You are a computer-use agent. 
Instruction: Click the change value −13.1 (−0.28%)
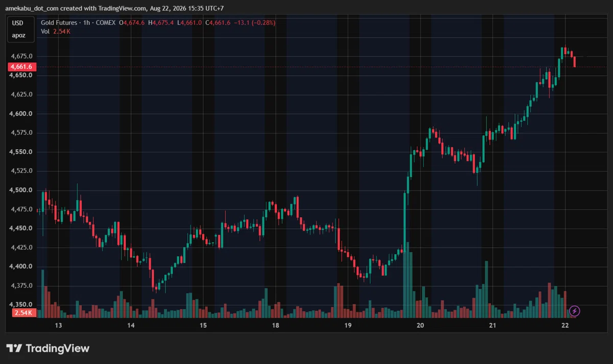255,23
